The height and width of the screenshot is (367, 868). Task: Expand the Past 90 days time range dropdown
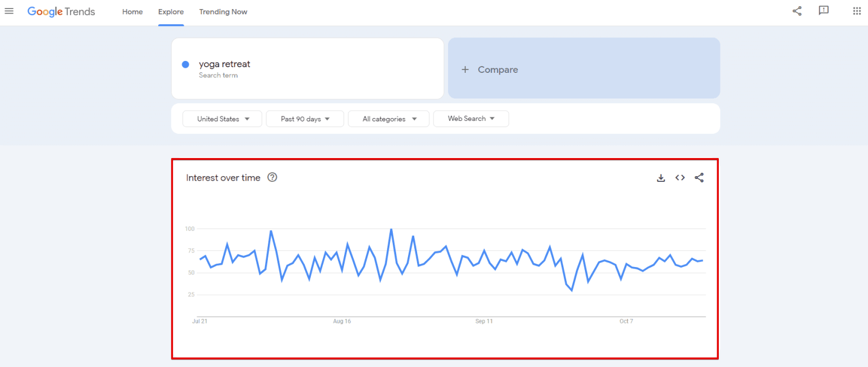pos(305,119)
